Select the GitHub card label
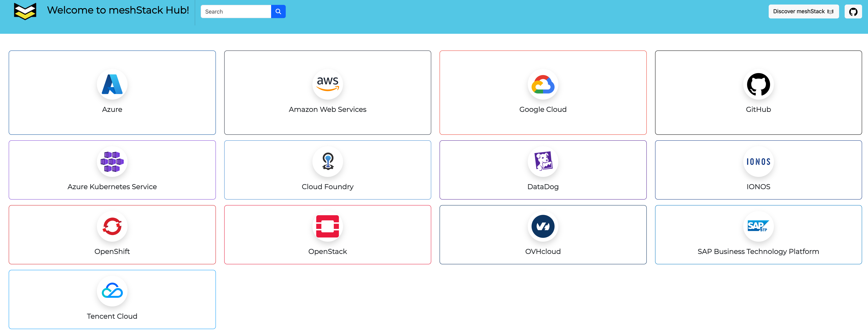Viewport: 868px width, 335px height. pos(758,109)
